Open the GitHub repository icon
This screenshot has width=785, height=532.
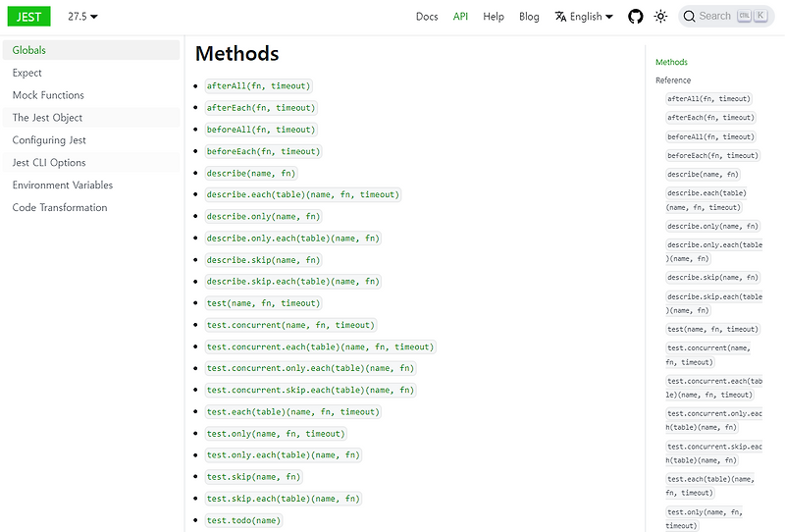pos(636,17)
